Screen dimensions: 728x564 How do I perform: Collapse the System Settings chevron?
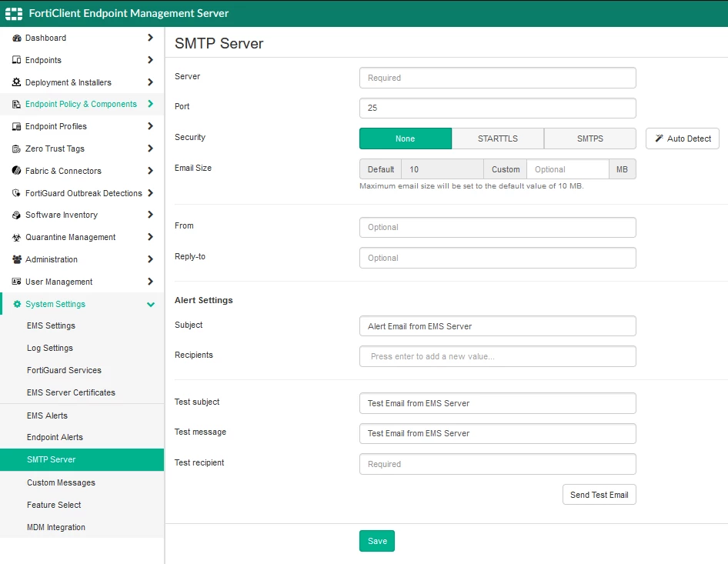[x=150, y=305]
